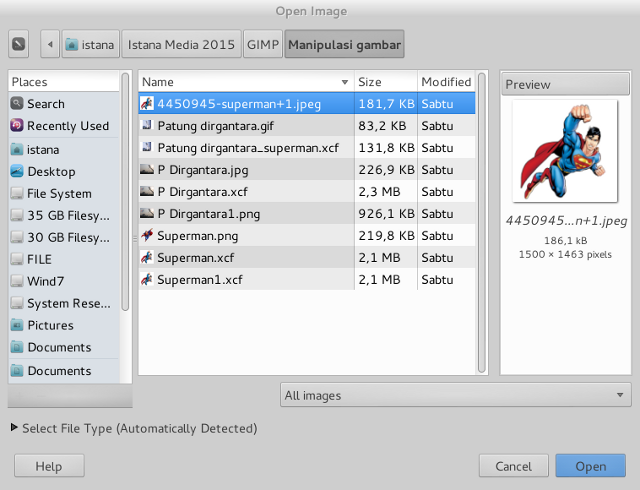Viewport: 640px width, 490px height.
Task: Select file 4450945-superman+1.jpeg
Action: click(307, 104)
